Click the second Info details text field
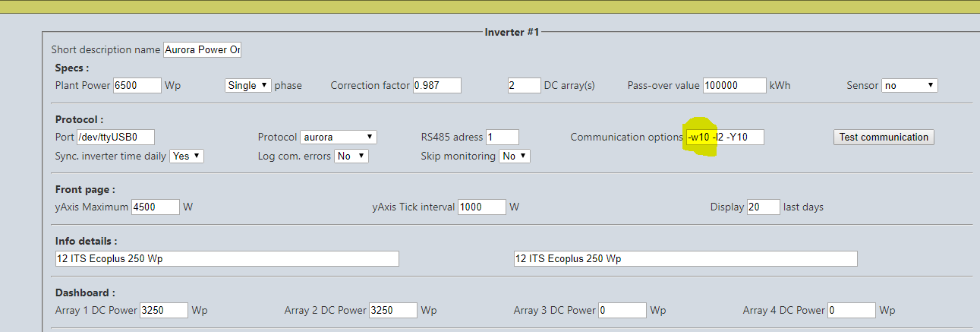Image resolution: width=980 pixels, height=332 pixels. [685, 259]
